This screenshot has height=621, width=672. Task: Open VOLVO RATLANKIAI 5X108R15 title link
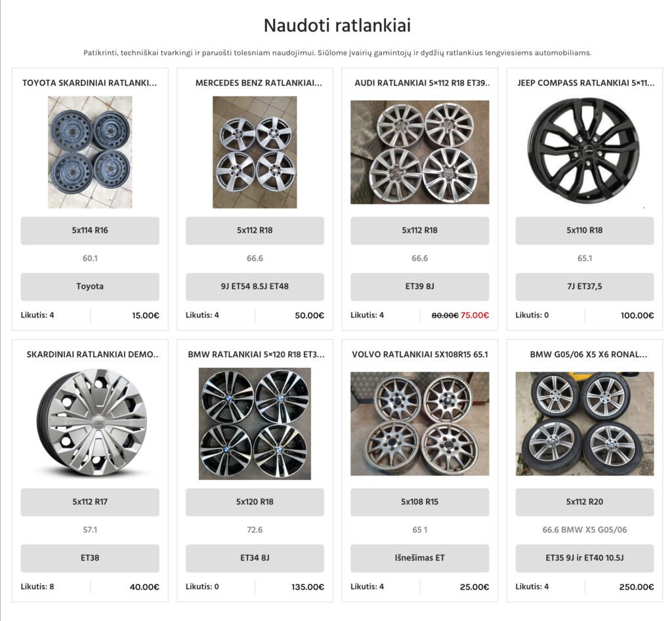419,355
